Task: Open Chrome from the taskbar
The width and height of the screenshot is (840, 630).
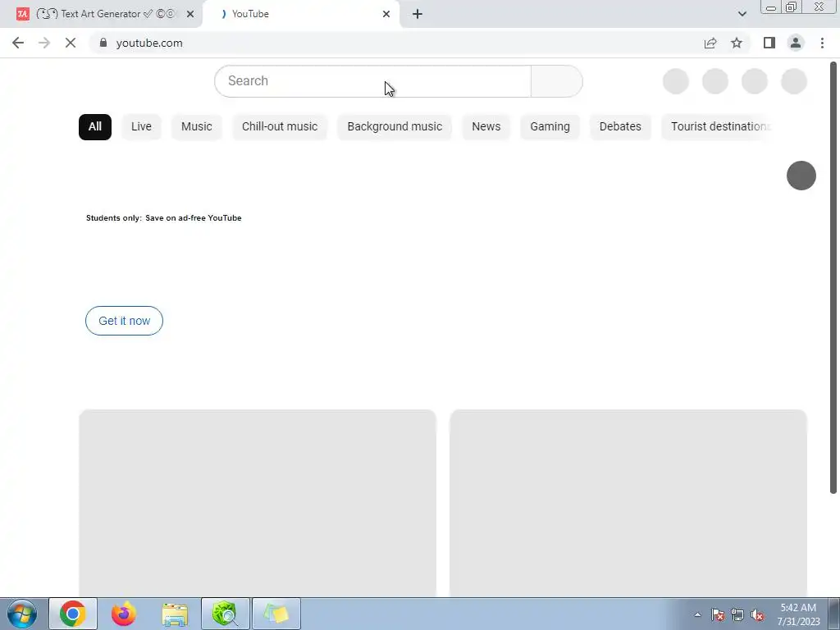Action: click(73, 614)
